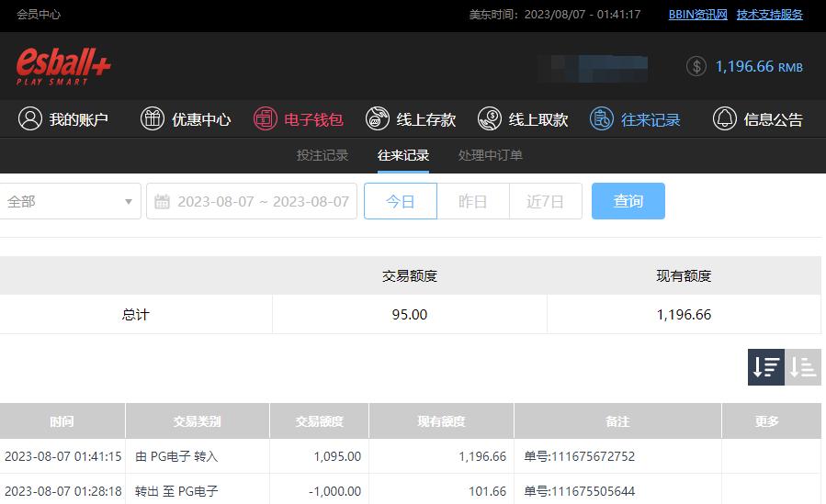
Task: Open 优惠中心 menu
Action: pos(186,119)
